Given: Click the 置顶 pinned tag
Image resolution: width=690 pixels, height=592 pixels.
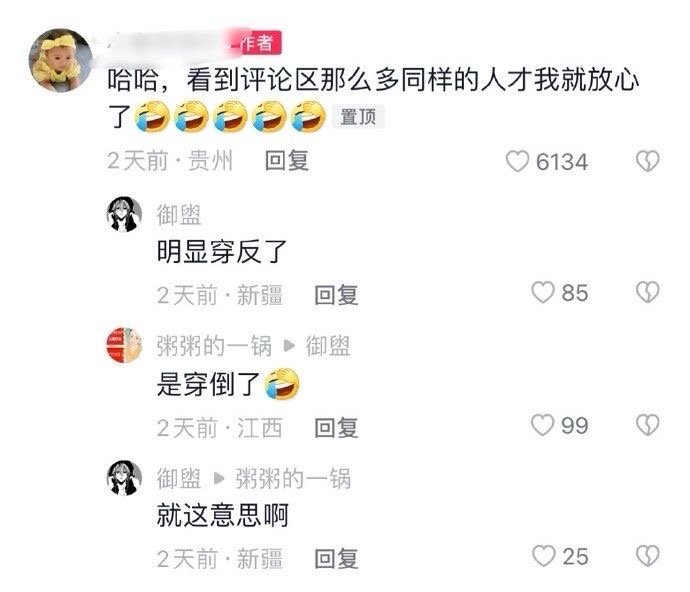Looking at the screenshot, I should (x=358, y=117).
